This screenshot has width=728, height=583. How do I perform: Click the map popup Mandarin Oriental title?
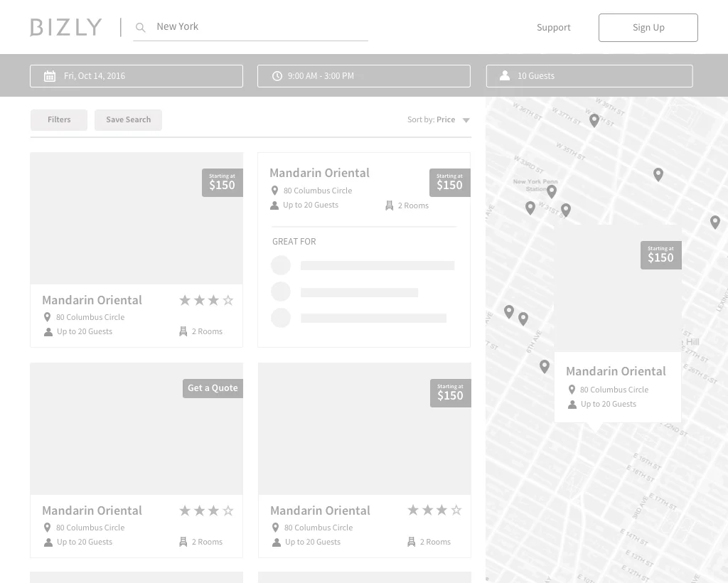coord(616,371)
